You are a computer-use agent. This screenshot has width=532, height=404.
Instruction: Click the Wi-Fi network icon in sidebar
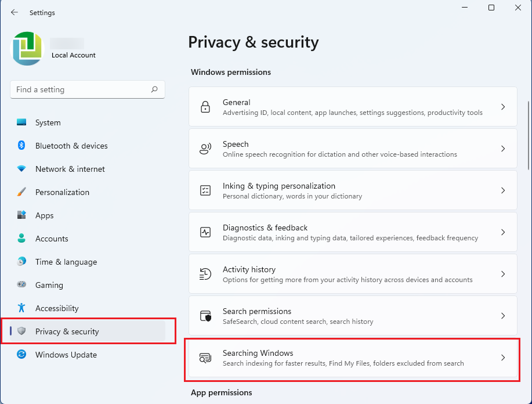click(x=21, y=169)
